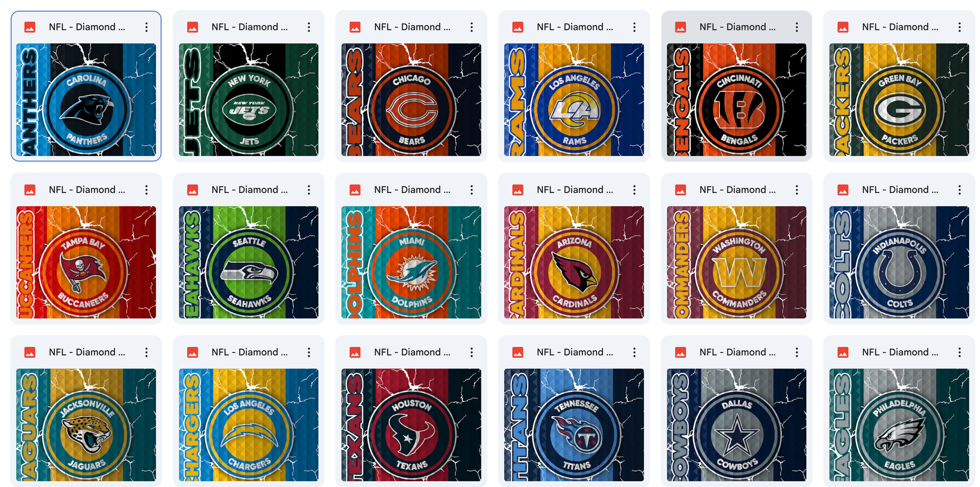Open the Tampa Bay Buccaneers image
980x487 pixels.
(x=86, y=262)
